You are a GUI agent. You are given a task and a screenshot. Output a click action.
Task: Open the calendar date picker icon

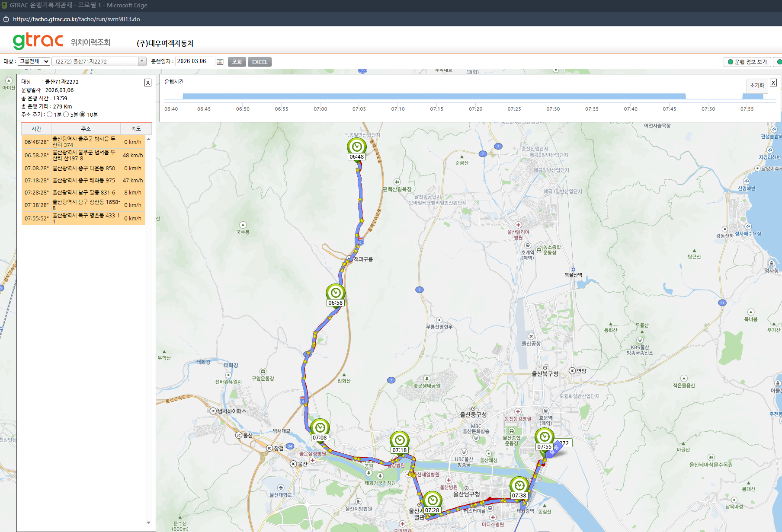pyautogui.click(x=220, y=62)
